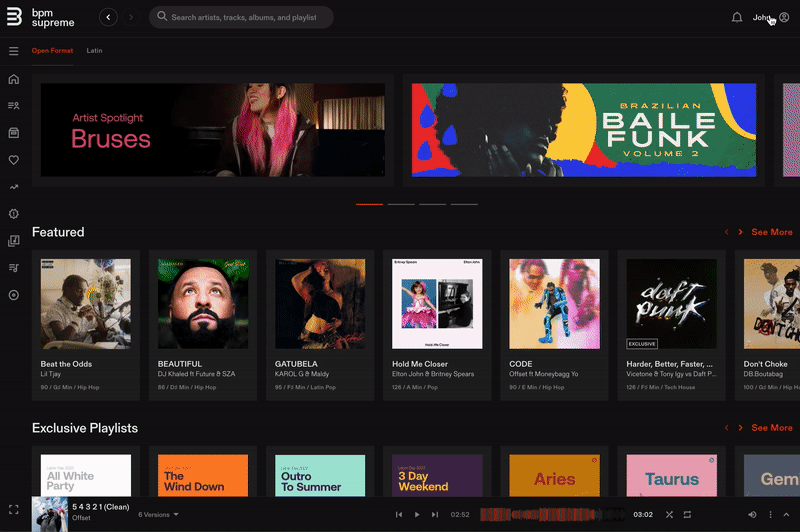Open the 3 Day Weekend playlist
This screenshot has width=800, height=532.
coord(437,475)
